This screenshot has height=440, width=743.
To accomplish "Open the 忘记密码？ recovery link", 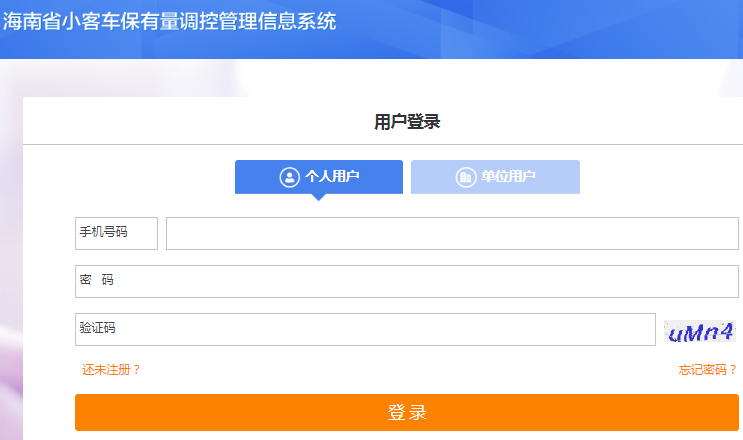I will [707, 370].
